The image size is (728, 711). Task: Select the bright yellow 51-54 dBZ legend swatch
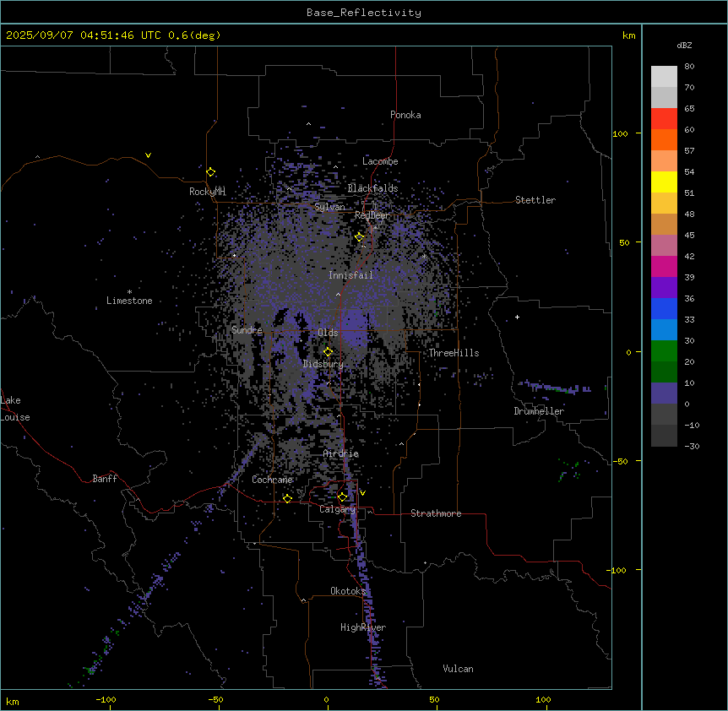(x=664, y=182)
